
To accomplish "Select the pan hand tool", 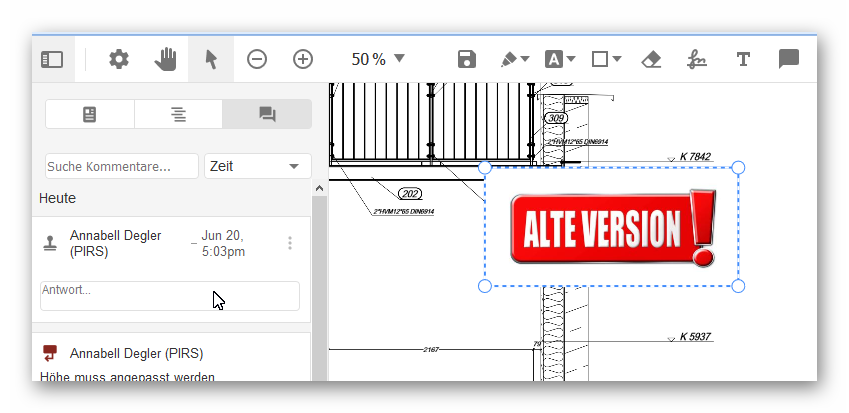I will tap(165, 60).
